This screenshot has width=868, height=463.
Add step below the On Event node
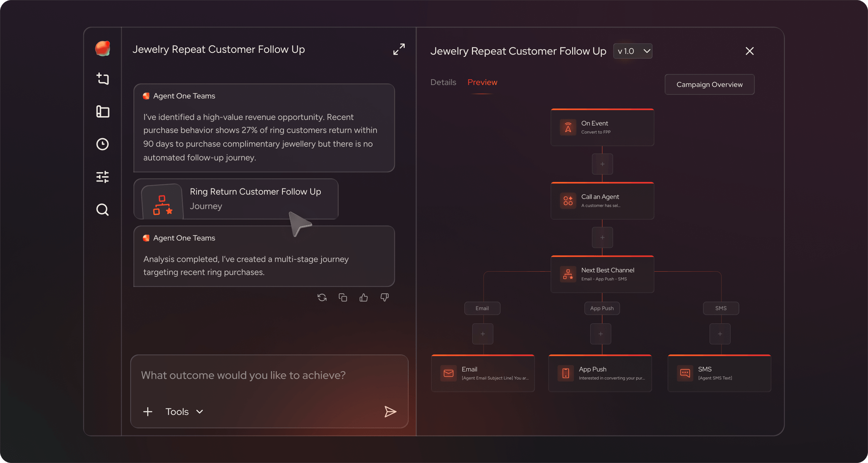coord(602,164)
